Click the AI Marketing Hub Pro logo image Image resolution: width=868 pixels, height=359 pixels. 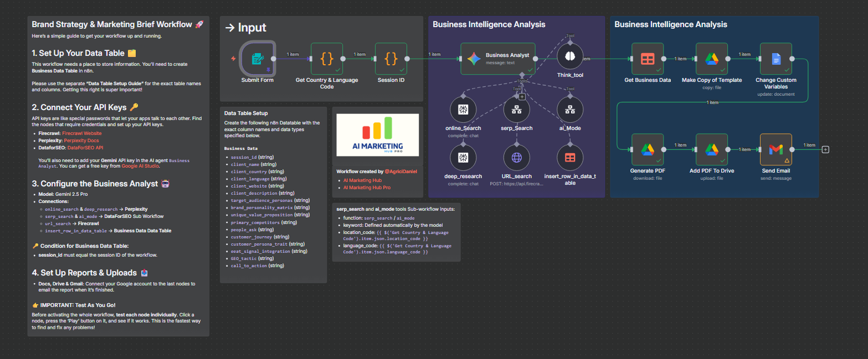coord(377,135)
